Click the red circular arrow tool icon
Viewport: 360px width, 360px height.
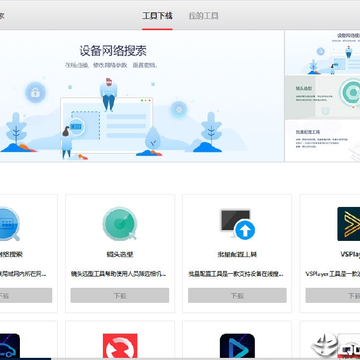point(120,346)
